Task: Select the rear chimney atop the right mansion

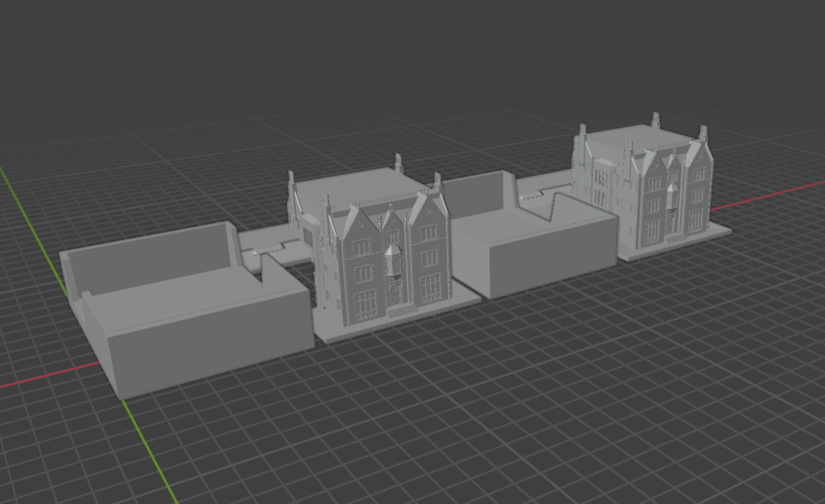Action: coord(656,119)
